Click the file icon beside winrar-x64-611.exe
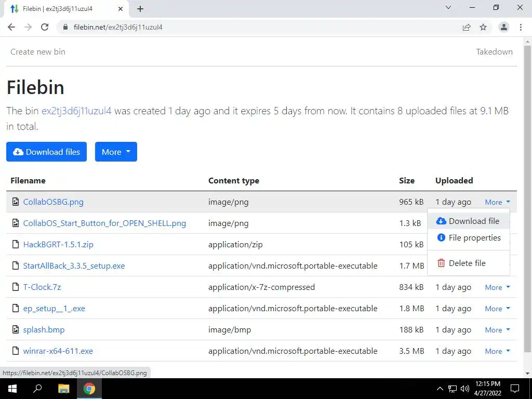 click(15, 351)
